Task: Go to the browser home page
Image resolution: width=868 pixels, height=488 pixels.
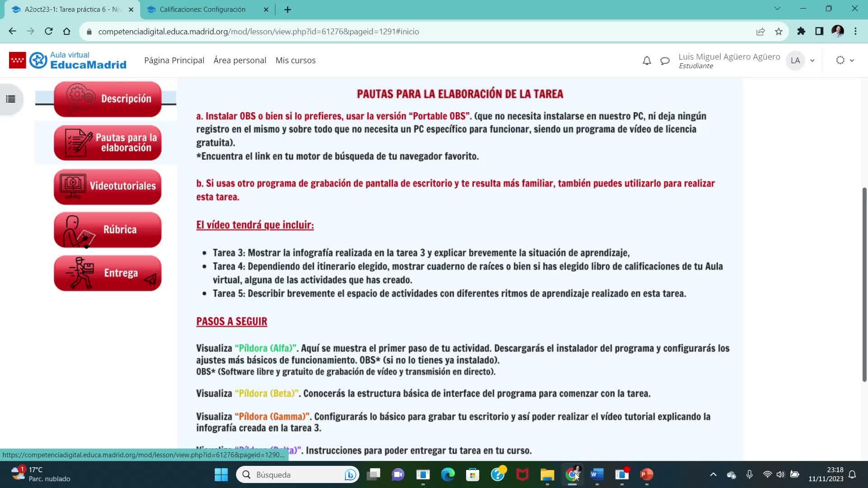Action: [x=67, y=32]
